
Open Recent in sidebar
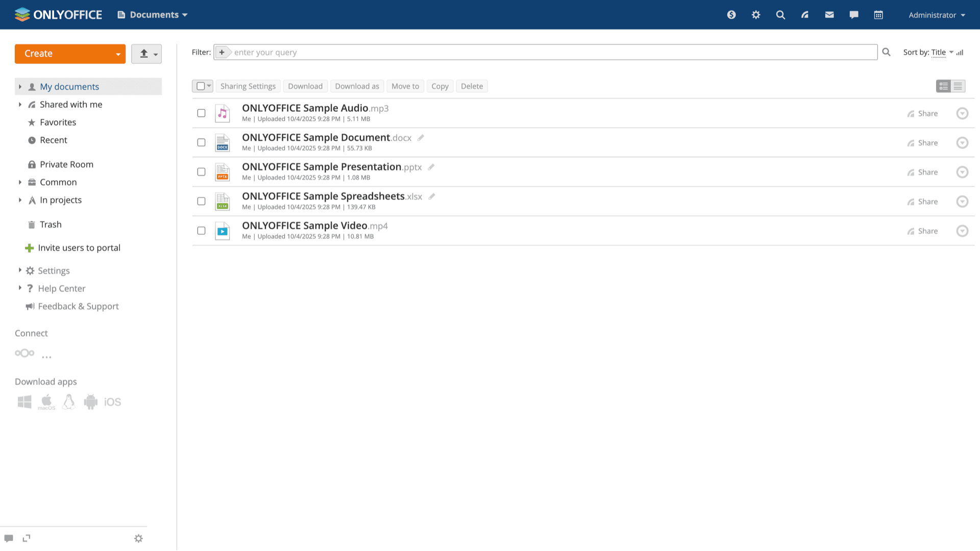pyautogui.click(x=53, y=140)
